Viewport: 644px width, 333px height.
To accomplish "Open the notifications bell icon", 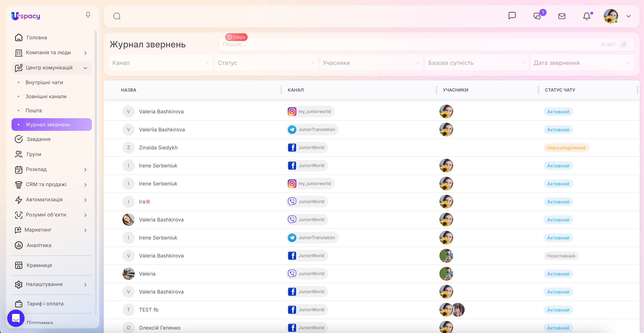I will point(587,16).
